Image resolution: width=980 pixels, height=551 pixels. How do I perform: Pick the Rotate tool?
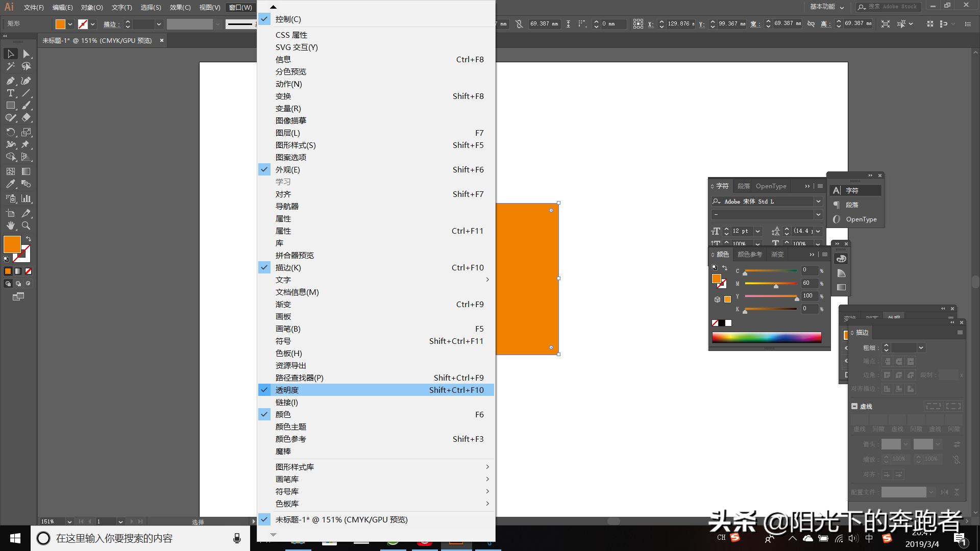10,132
